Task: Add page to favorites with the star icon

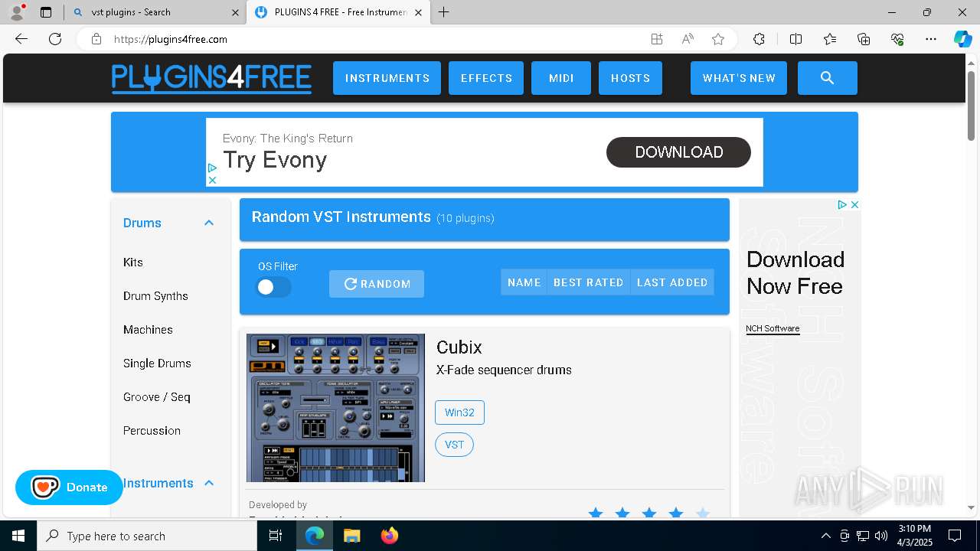Action: (718, 39)
